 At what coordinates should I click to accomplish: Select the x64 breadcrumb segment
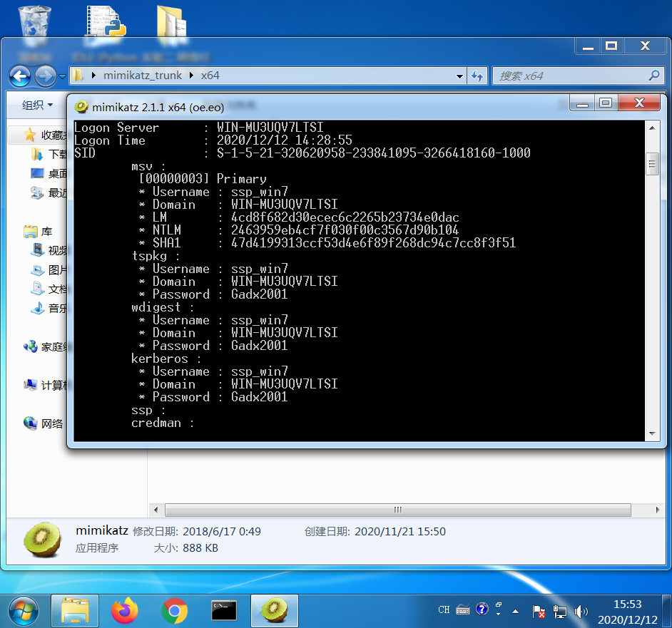click(x=210, y=76)
